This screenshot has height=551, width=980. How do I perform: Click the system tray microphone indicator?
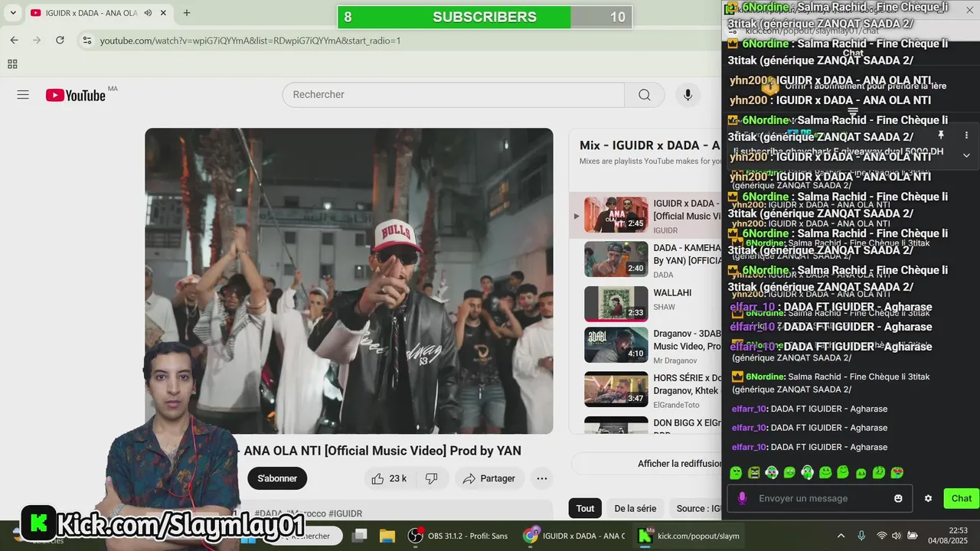[861, 536]
